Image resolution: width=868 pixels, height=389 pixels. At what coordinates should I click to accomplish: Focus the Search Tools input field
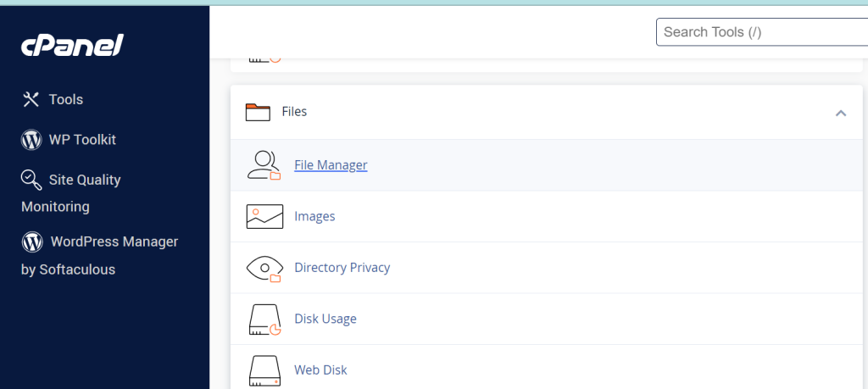[x=762, y=32]
